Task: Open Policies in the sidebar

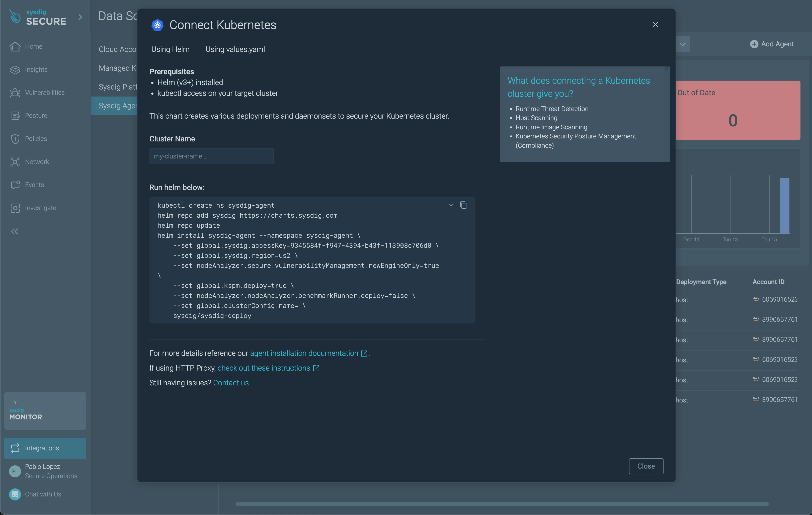Action: [x=45, y=139]
